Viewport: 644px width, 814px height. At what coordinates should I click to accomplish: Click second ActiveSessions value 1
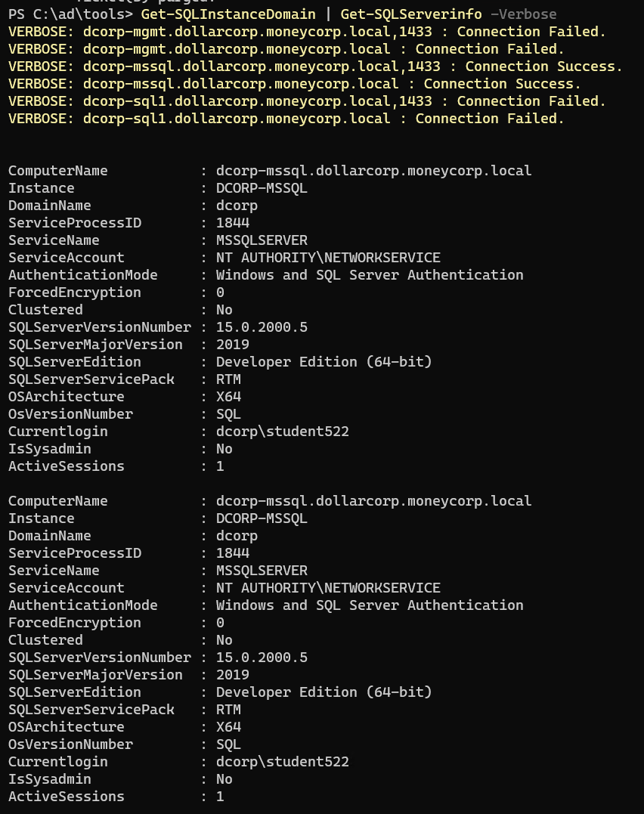point(220,797)
